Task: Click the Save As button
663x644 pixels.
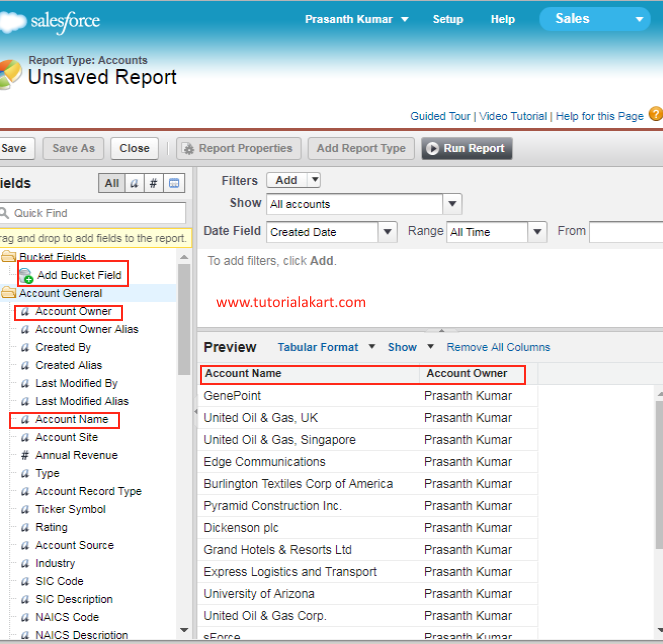Action: click(73, 148)
